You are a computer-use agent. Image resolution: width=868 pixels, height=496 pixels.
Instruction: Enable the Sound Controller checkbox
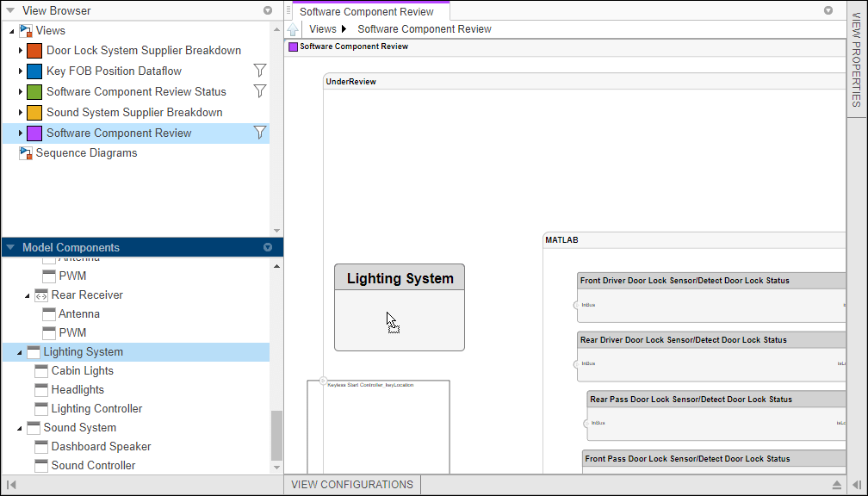(x=40, y=465)
